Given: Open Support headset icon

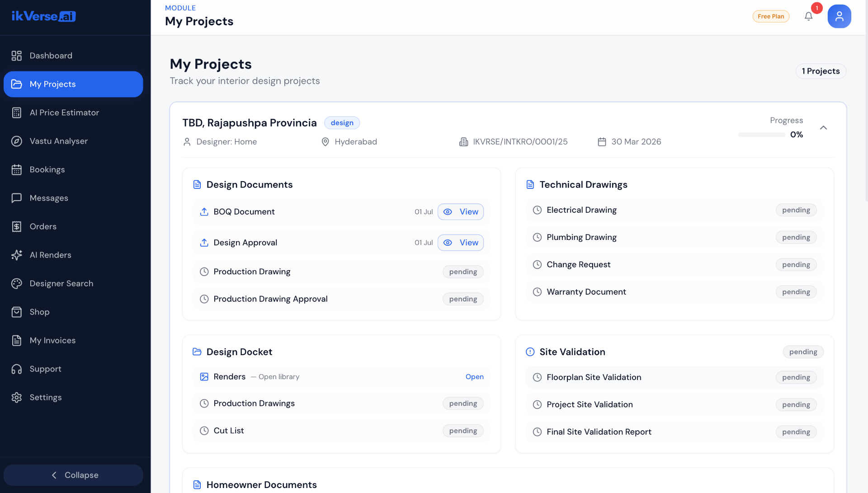Looking at the screenshot, I should pyautogui.click(x=17, y=369).
